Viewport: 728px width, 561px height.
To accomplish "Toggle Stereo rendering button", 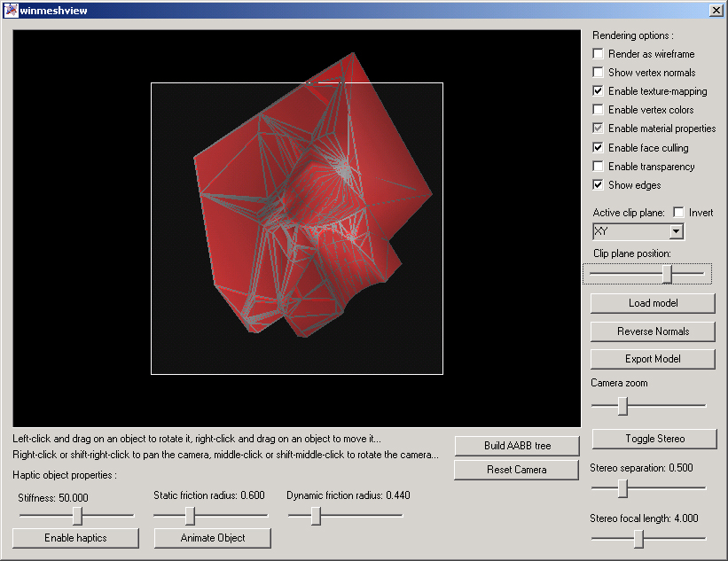I will click(653, 439).
